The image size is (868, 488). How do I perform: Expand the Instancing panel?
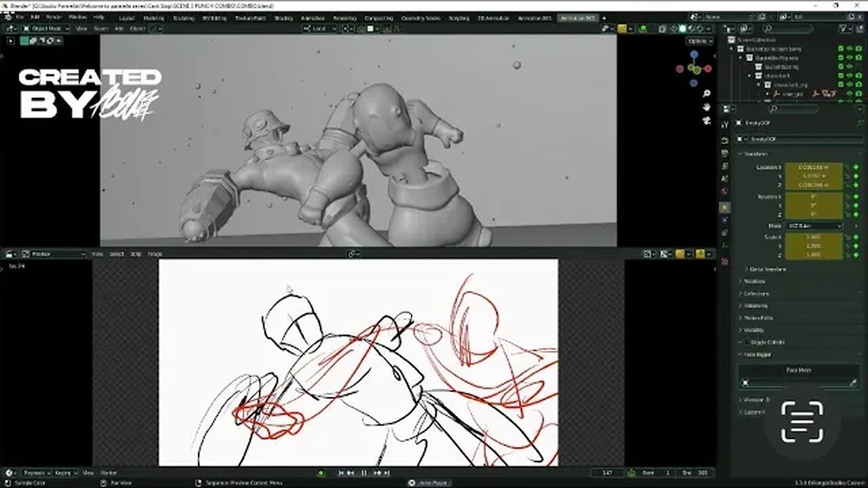(756, 306)
